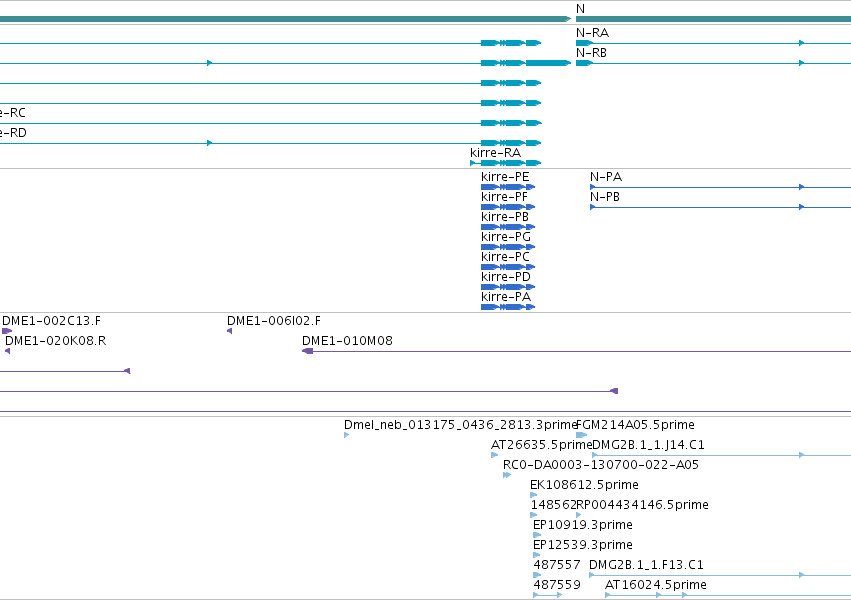851x600 pixels.
Task: Click the N-RA transcript label
Action: pos(592,33)
